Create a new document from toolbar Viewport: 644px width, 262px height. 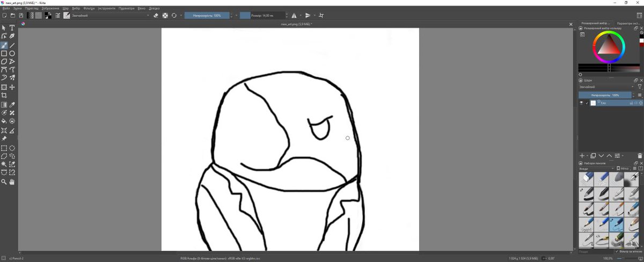tap(4, 16)
